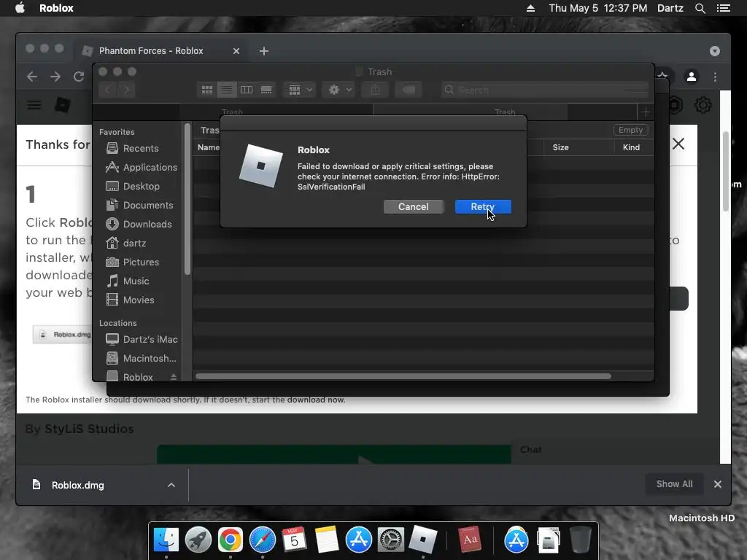This screenshot has width=747, height=560.
Task: Open the Chrome profile icon
Action: tap(692, 77)
